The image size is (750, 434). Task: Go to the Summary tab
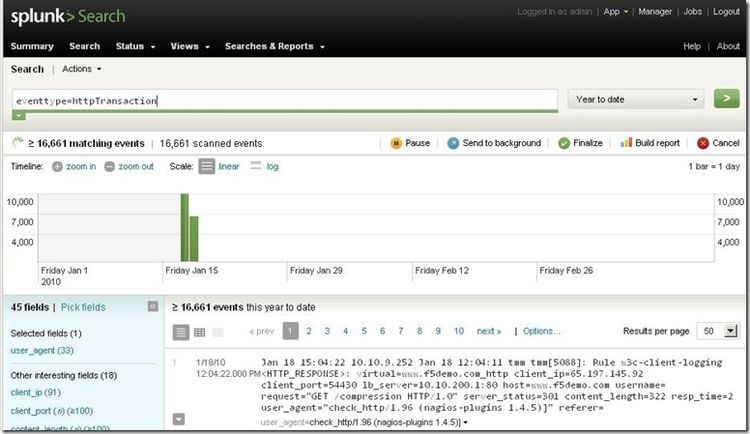tap(32, 46)
